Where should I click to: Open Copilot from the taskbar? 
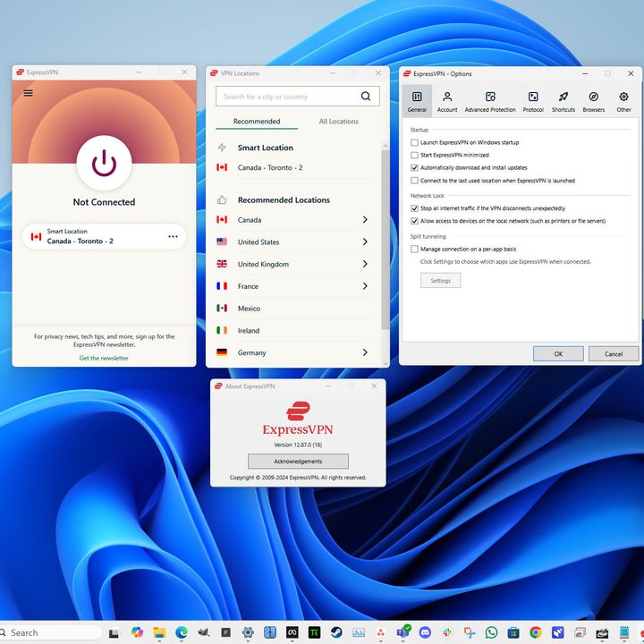(x=137, y=632)
